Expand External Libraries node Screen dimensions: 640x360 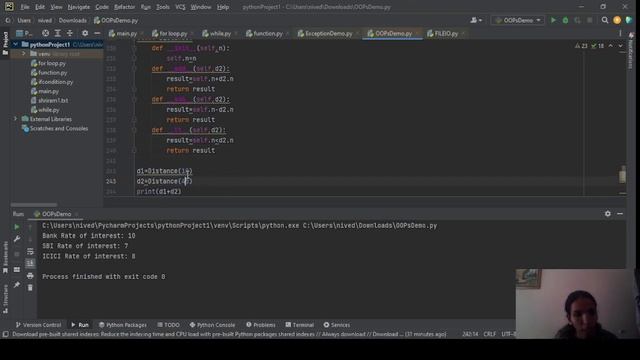pyautogui.click(x=16, y=119)
